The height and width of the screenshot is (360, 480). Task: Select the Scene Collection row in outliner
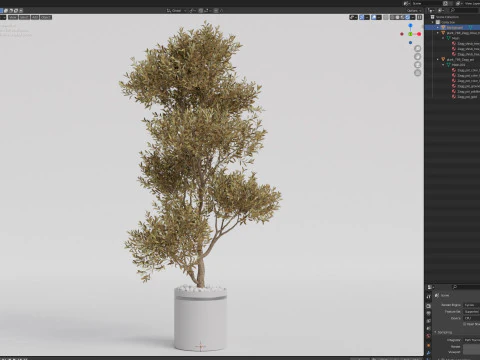pos(453,17)
